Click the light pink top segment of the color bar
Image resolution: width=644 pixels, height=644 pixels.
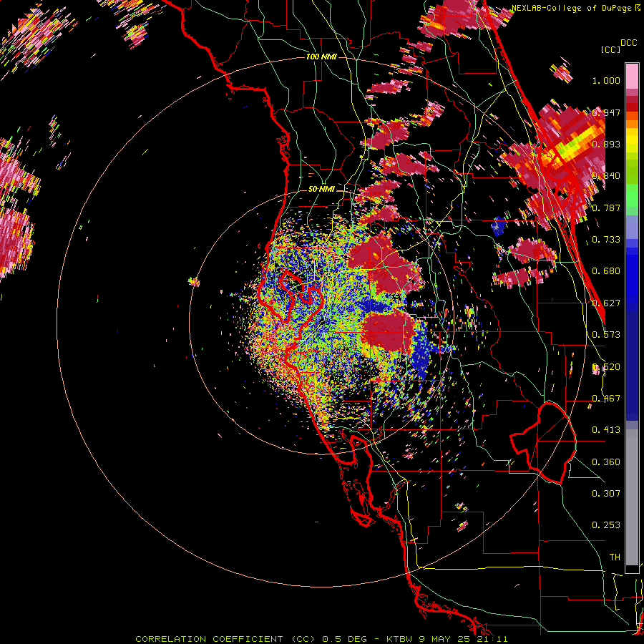(x=632, y=77)
